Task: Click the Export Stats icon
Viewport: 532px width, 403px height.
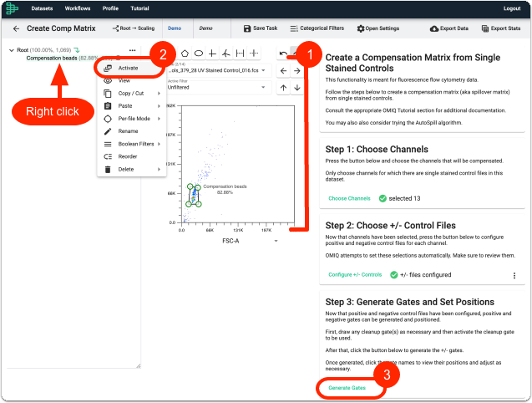Action: (485, 28)
